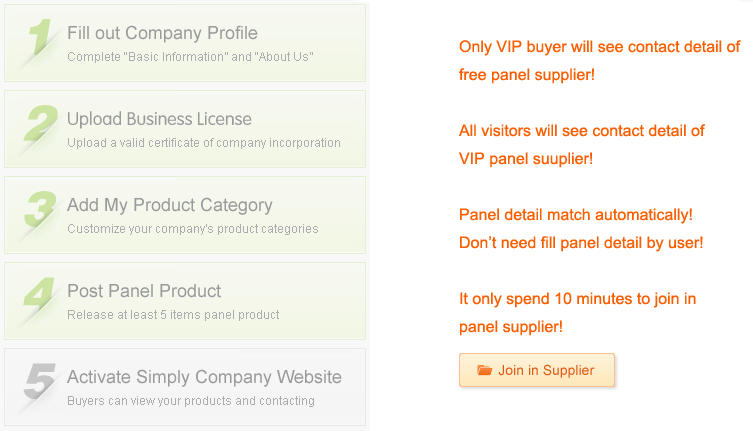Click the green number 1 step icon

[39, 42]
